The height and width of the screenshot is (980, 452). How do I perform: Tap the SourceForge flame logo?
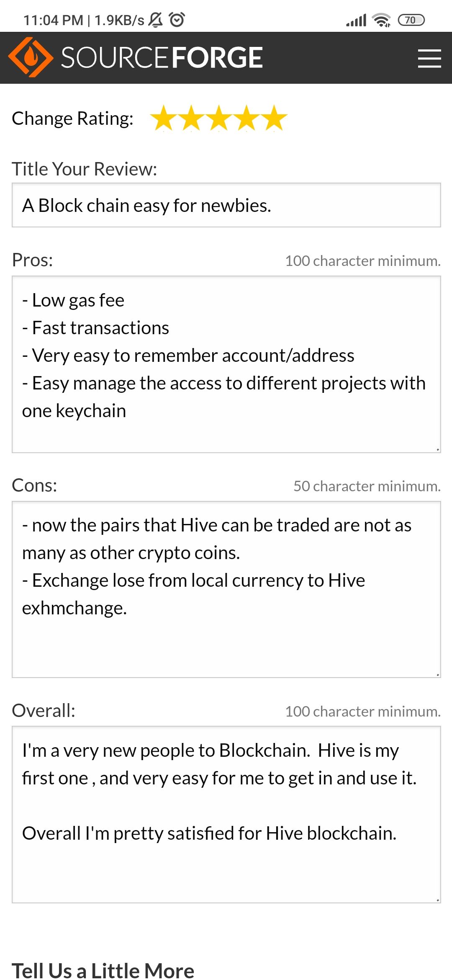tap(31, 57)
